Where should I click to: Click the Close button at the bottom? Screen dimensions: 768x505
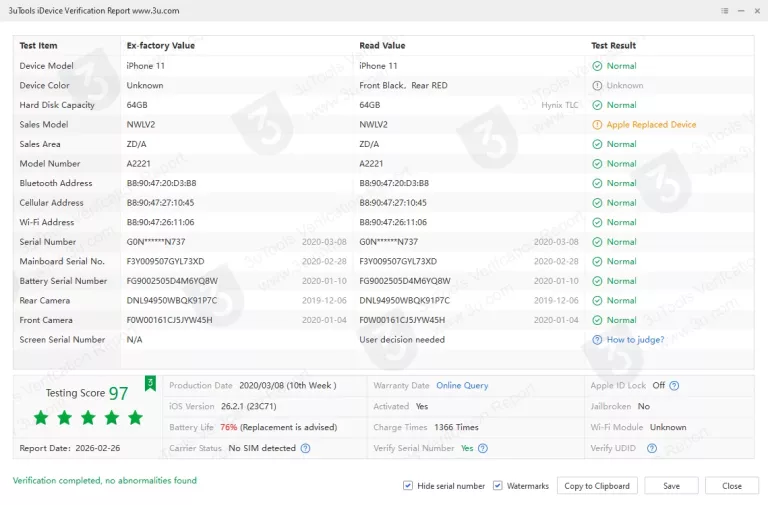[x=732, y=486]
